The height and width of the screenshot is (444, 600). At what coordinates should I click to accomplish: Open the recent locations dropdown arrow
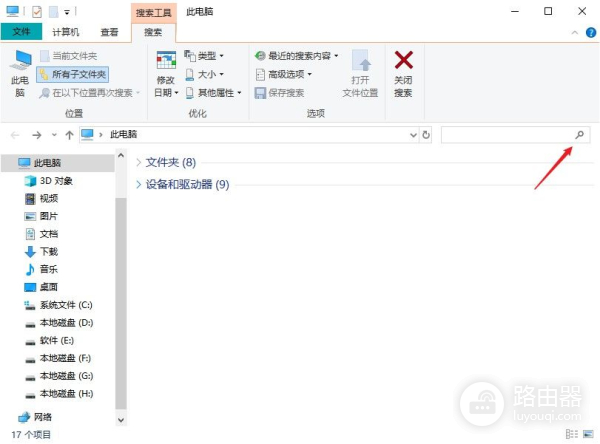pos(54,135)
